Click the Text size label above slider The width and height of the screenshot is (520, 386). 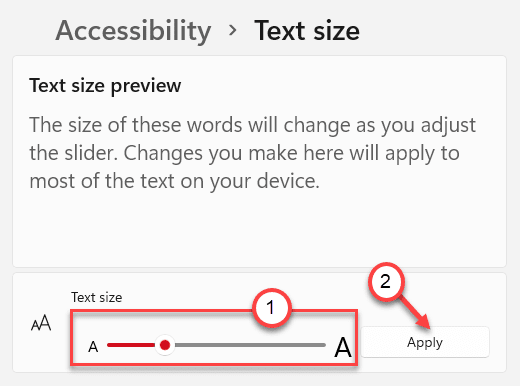(x=97, y=297)
